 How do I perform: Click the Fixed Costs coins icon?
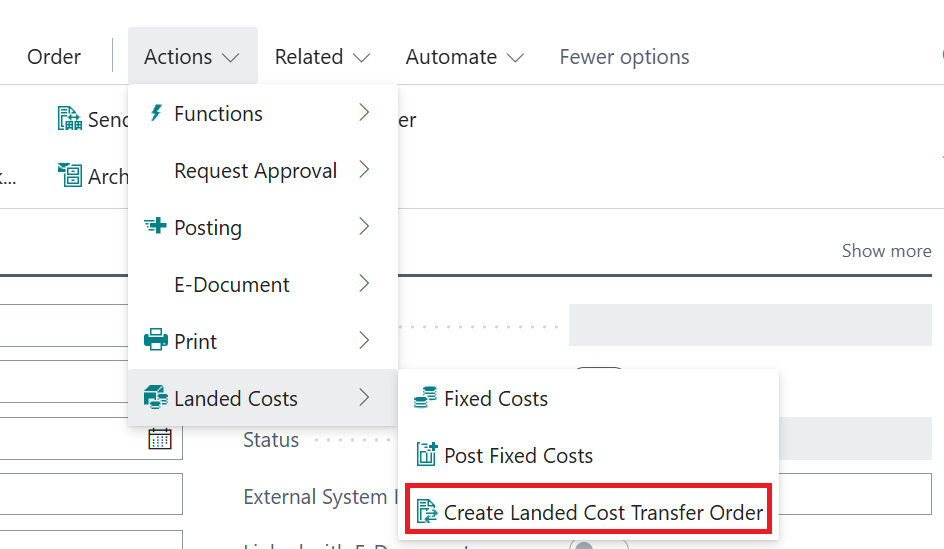point(426,398)
